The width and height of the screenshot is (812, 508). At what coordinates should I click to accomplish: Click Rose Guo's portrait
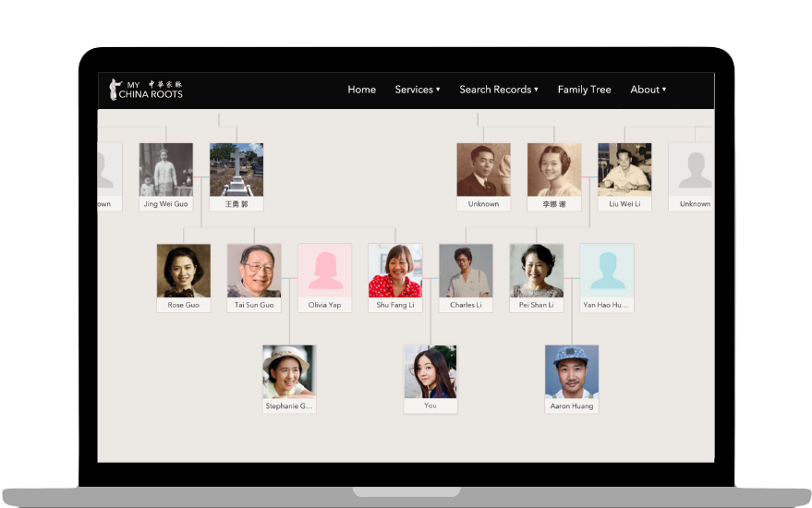pyautogui.click(x=183, y=271)
